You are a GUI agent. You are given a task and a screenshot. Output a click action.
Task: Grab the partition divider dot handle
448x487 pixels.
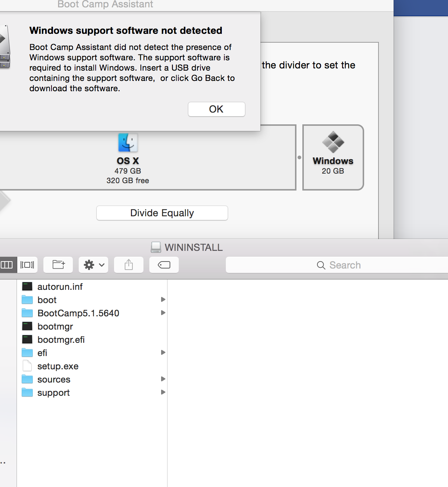[299, 157]
